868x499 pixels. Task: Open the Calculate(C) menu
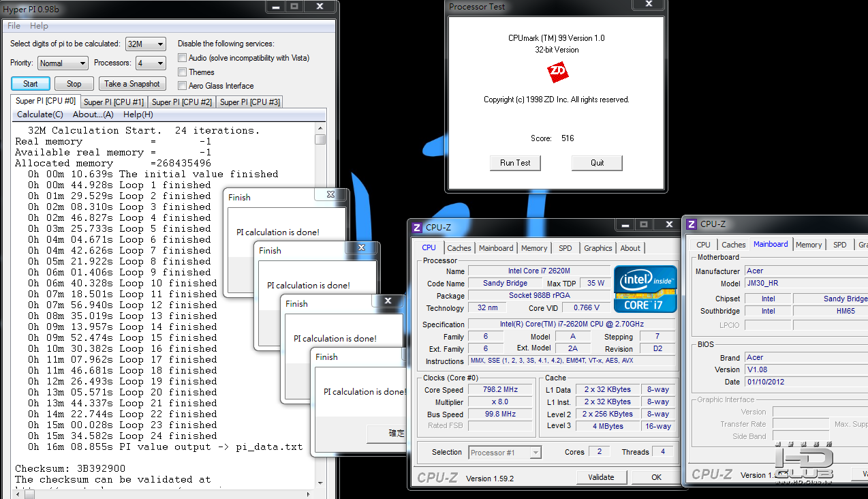(40, 115)
